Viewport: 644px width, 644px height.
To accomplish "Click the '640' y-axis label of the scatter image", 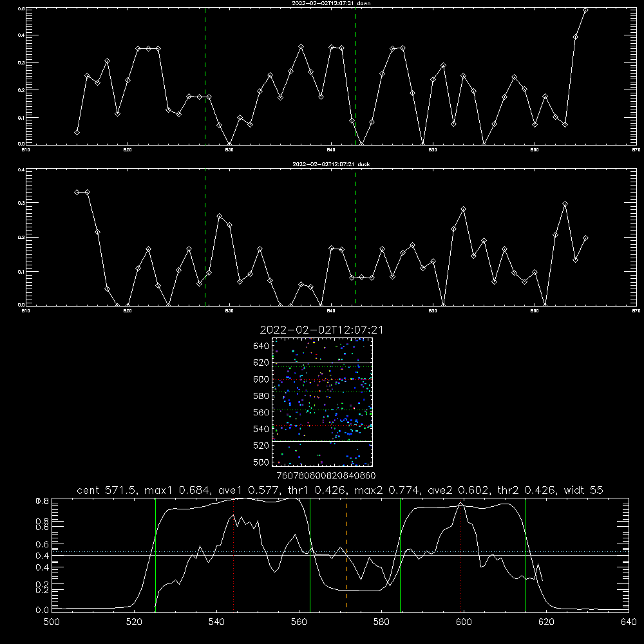I will [x=261, y=346].
